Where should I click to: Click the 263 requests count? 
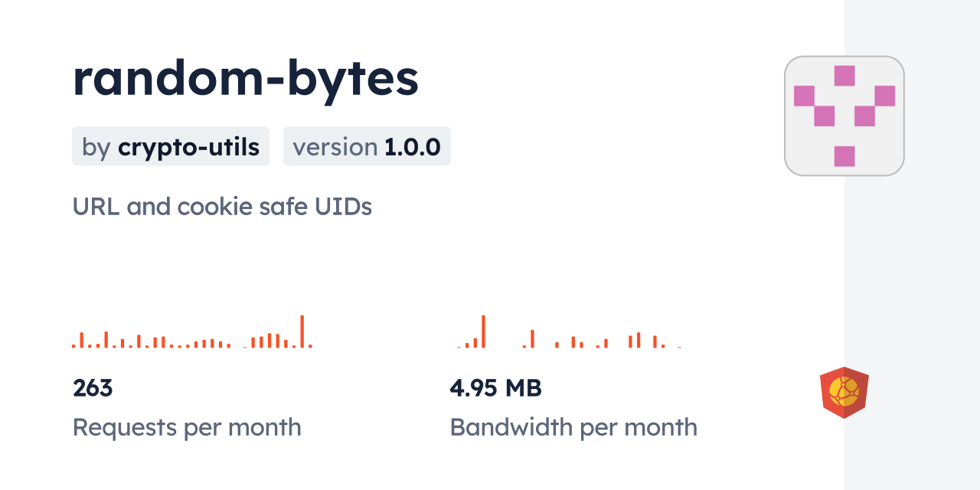tap(93, 388)
